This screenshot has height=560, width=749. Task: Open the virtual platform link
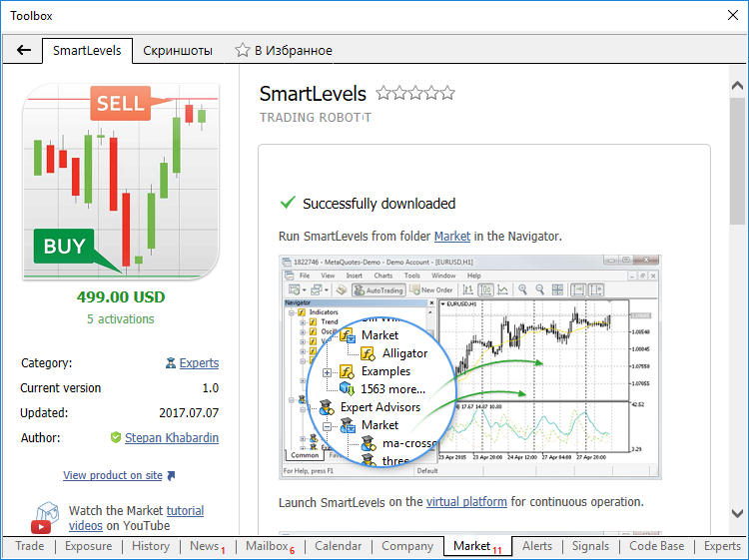(x=466, y=502)
